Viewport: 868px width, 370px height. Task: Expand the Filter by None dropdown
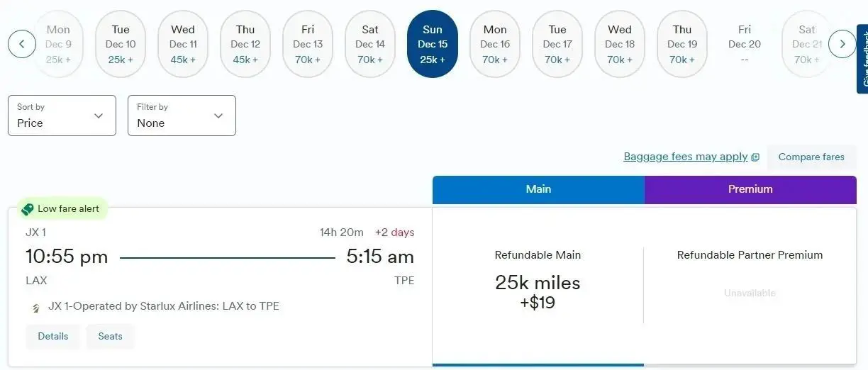[182, 116]
